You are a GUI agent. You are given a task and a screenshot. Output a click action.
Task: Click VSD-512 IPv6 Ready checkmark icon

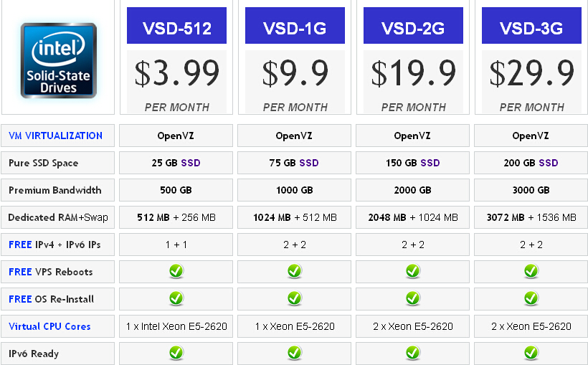click(176, 353)
